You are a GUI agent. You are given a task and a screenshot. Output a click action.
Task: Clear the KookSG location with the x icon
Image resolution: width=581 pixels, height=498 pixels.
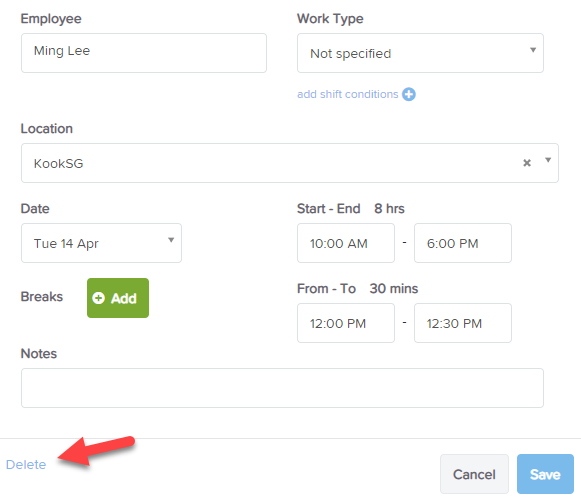(x=527, y=163)
